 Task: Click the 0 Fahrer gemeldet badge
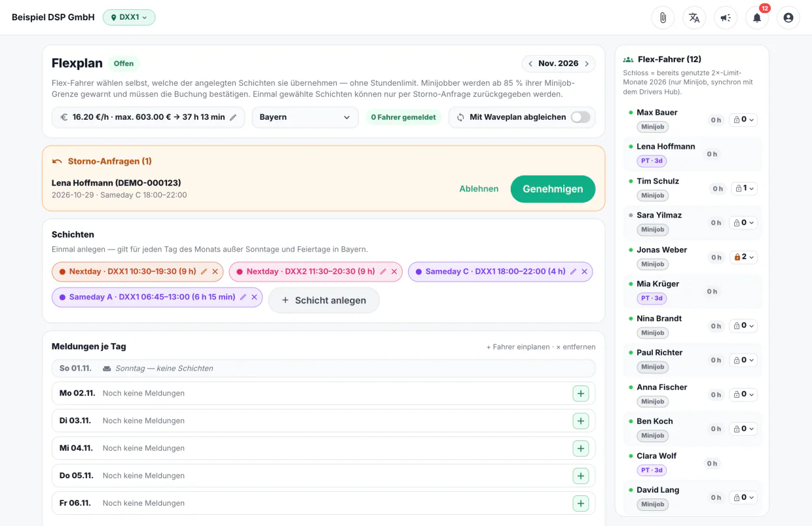tap(403, 117)
